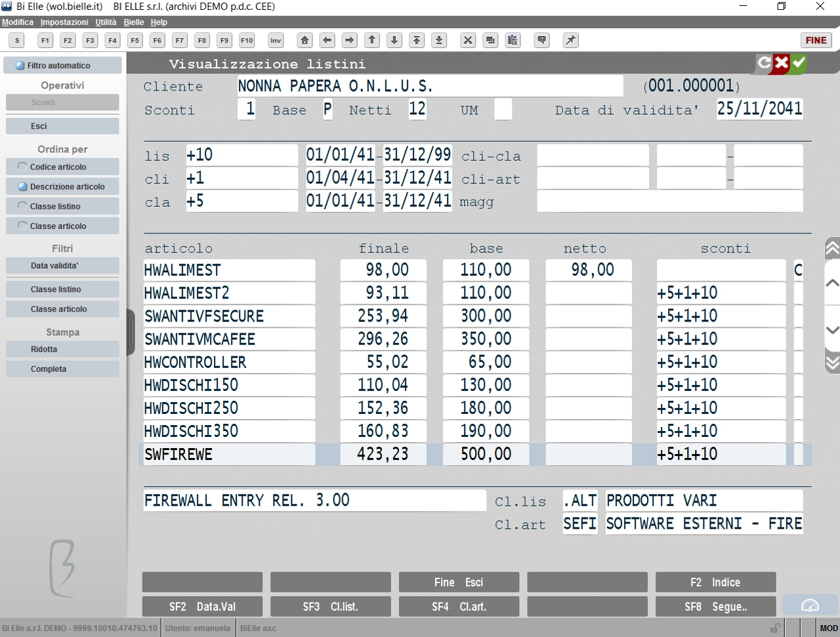Click the home icon in toolbar
The width and height of the screenshot is (840, 637).
point(305,40)
